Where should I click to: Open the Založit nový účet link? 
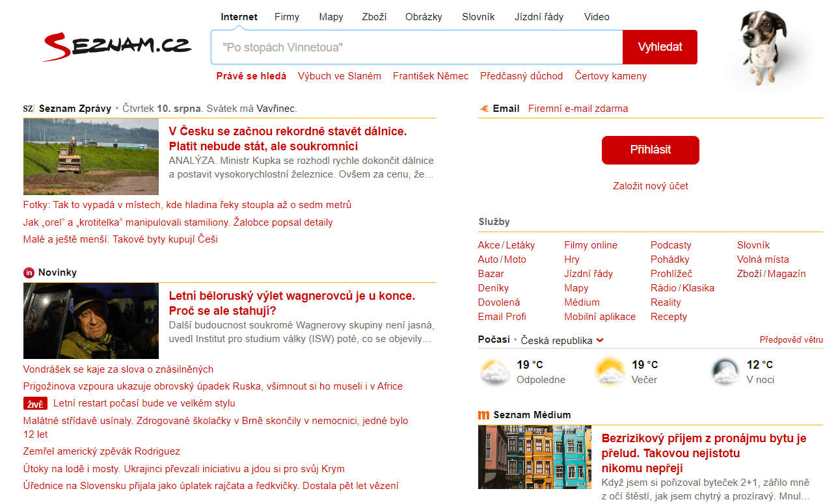650,186
